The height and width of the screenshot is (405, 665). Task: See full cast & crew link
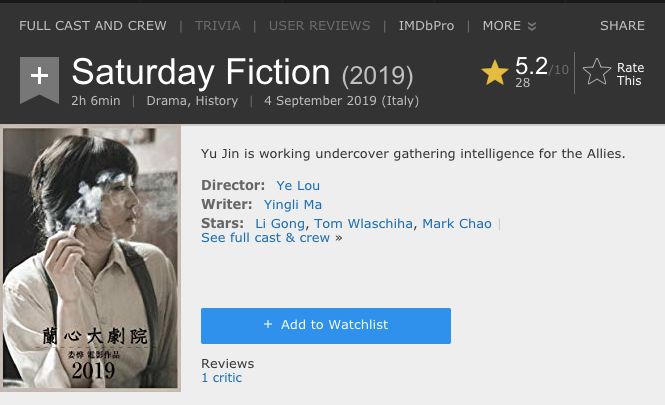pos(265,238)
